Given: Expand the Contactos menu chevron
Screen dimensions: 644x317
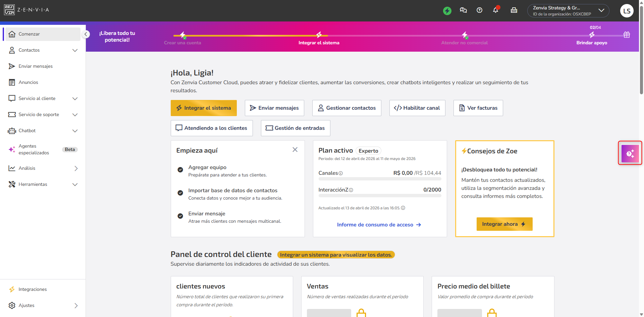Looking at the screenshot, I should (75, 50).
